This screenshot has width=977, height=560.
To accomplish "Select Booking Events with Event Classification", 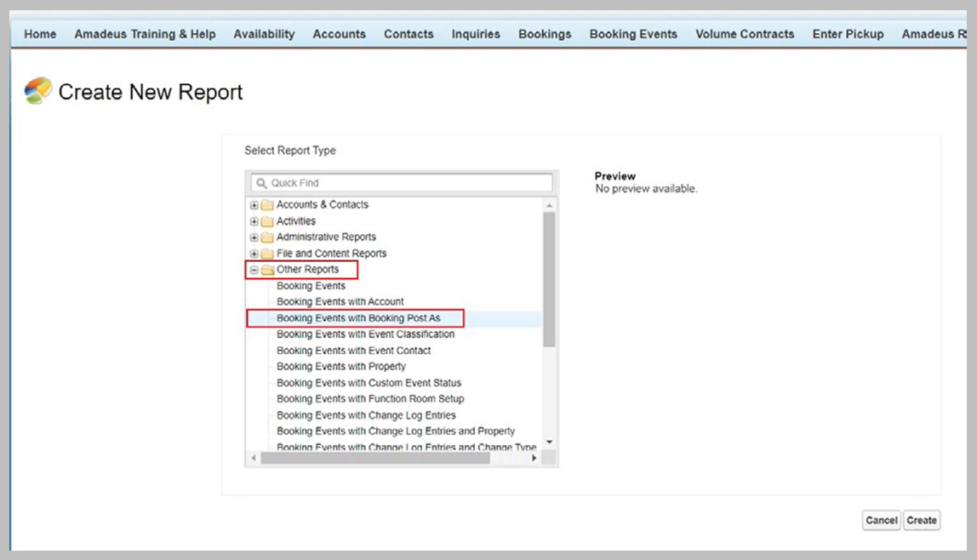I will click(x=366, y=334).
